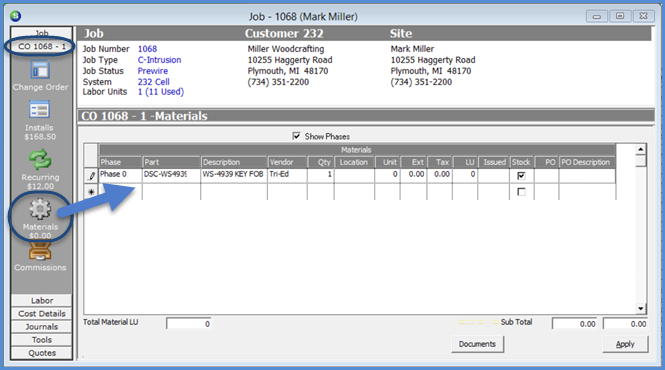This screenshot has height=370, width=665.
Task: Click the Documents button
Action: coord(477,344)
